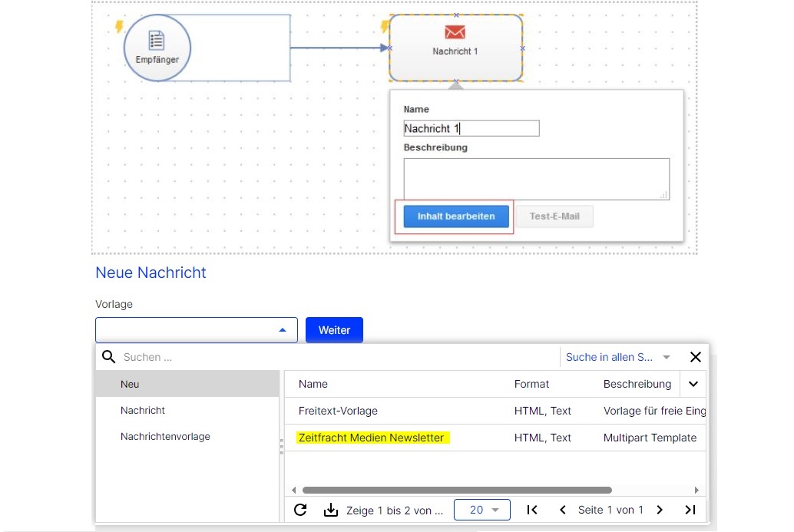Click the Weiter button
The height and width of the screenshot is (532, 794).
point(334,330)
